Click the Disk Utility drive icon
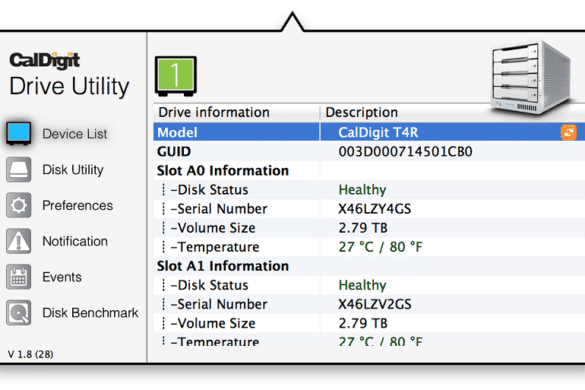 (x=19, y=169)
